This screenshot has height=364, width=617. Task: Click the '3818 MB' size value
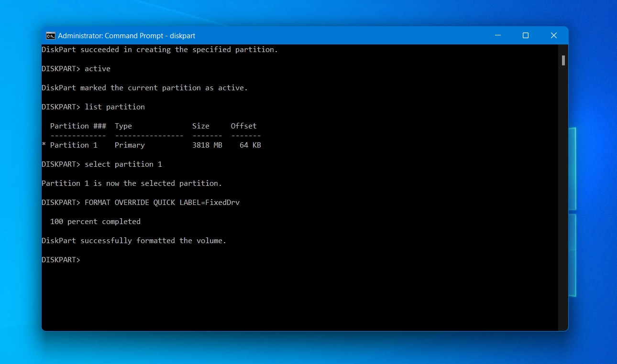(207, 145)
